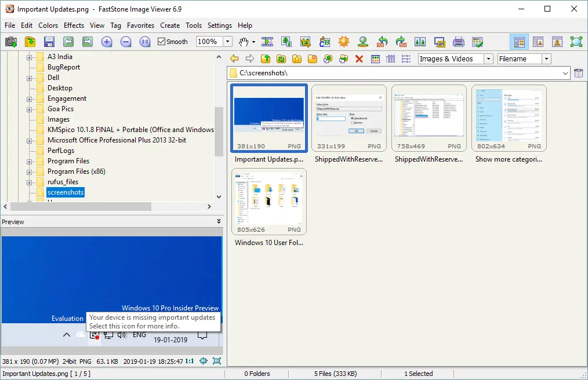Image resolution: width=588 pixels, height=380 pixels.
Task: Click the Open file folder icon
Action: pos(30,42)
